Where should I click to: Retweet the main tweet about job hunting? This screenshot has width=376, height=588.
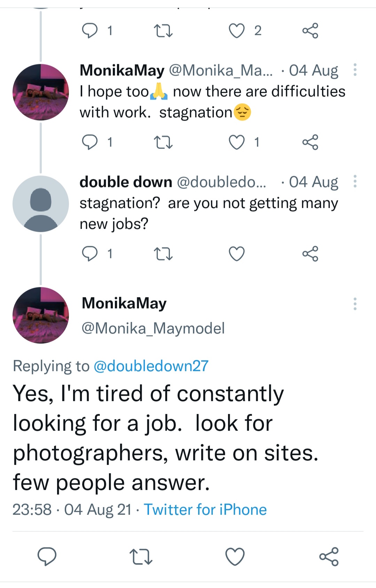[x=141, y=556]
